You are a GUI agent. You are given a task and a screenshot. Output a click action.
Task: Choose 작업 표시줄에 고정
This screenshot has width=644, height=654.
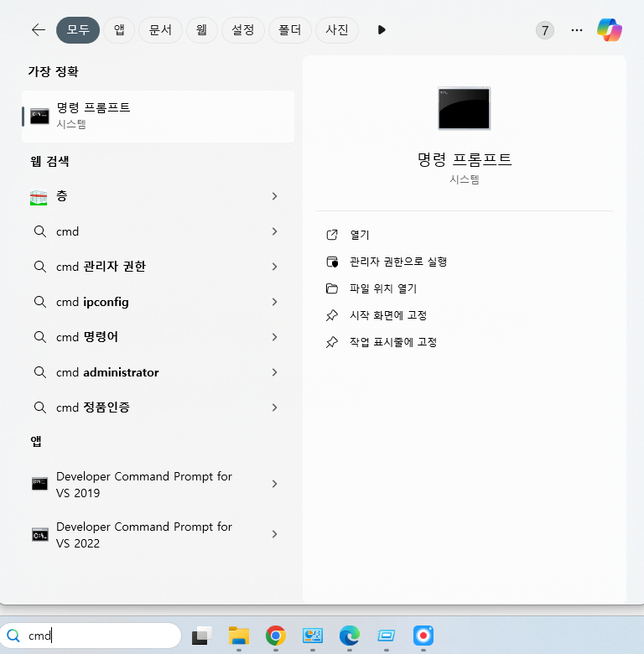click(x=393, y=342)
